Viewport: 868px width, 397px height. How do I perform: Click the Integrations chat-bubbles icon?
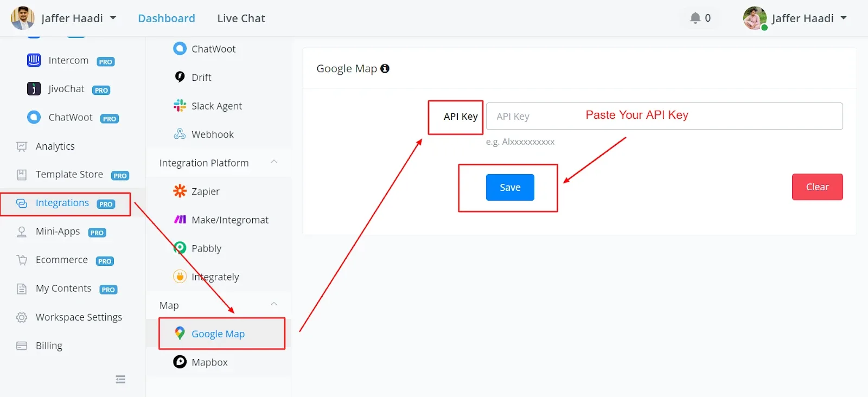(x=22, y=203)
